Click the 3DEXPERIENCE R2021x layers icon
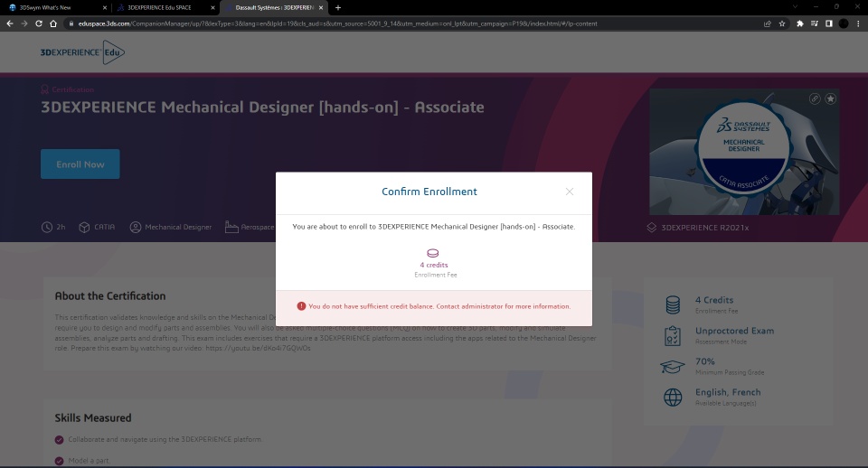 652,228
